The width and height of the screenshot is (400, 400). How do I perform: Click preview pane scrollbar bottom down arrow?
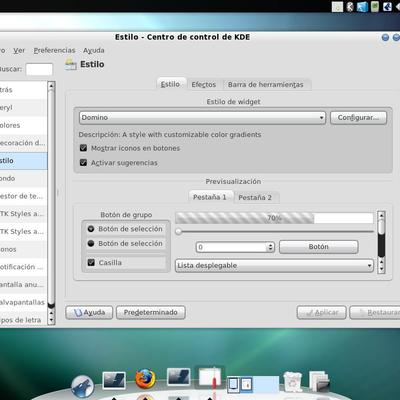click(382, 269)
